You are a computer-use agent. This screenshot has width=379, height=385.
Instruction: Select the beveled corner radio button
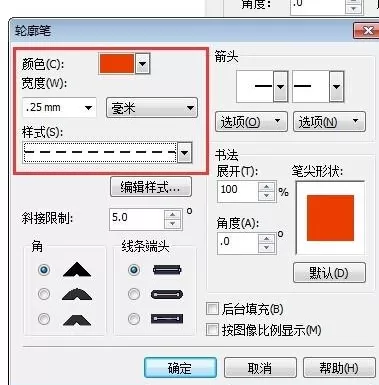click(44, 319)
